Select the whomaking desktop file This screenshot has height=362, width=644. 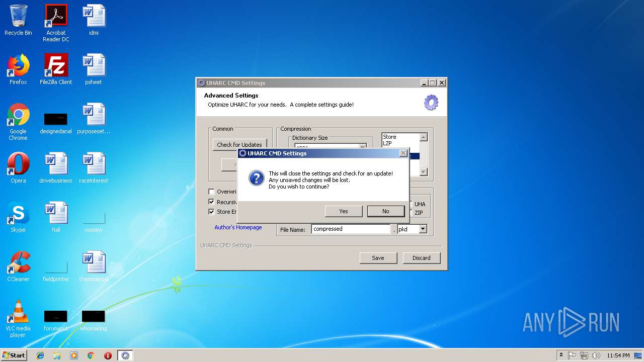pos(94,321)
